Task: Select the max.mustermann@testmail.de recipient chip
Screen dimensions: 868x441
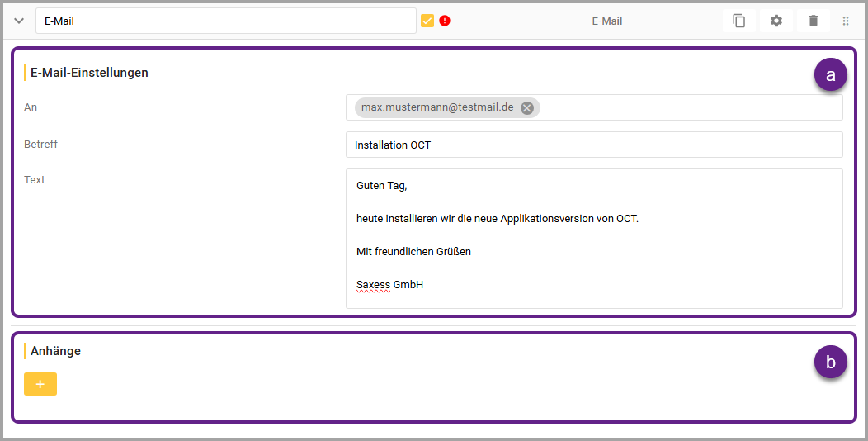Action: [437, 108]
